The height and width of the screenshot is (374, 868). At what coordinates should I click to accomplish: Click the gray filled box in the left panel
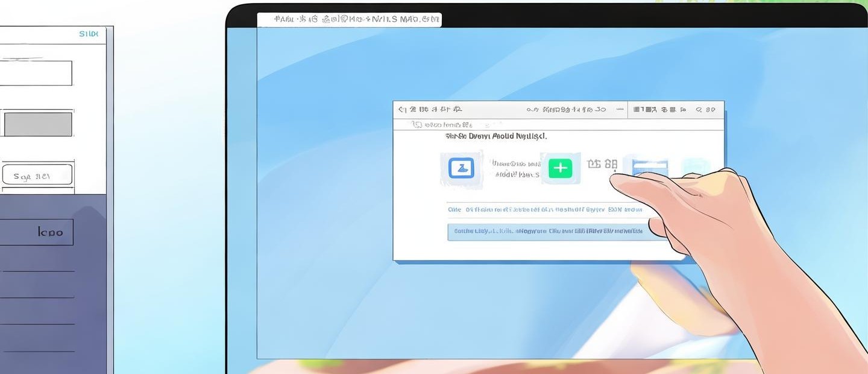(x=38, y=124)
